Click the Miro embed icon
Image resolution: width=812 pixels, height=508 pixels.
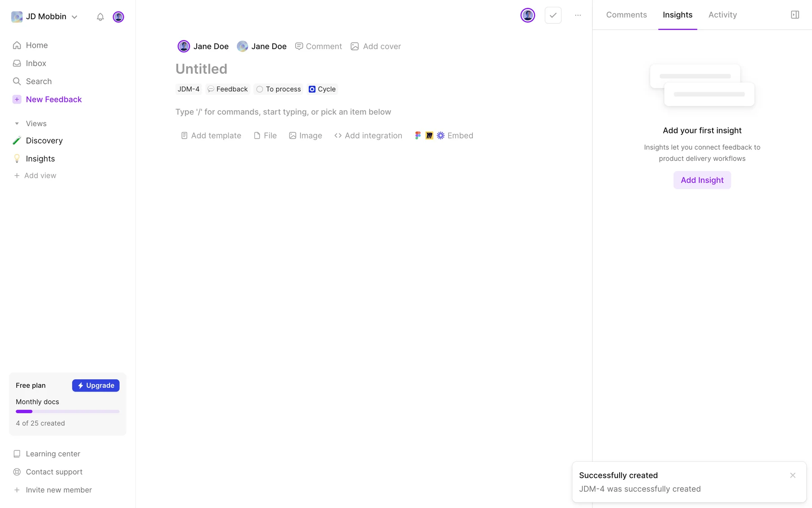(429, 135)
